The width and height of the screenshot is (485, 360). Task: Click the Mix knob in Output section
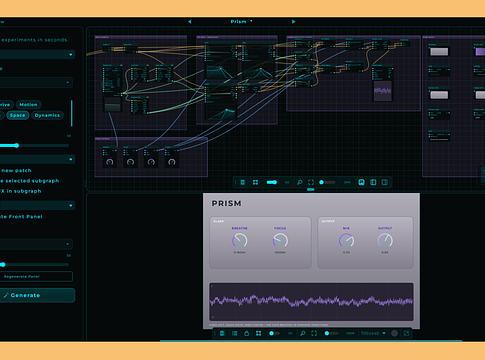[x=346, y=240]
